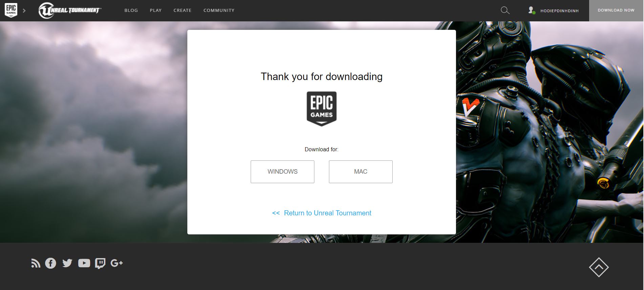The height and width of the screenshot is (290, 644).
Task: Open the Unreal Tournament logo home link
Action: coord(70,10)
